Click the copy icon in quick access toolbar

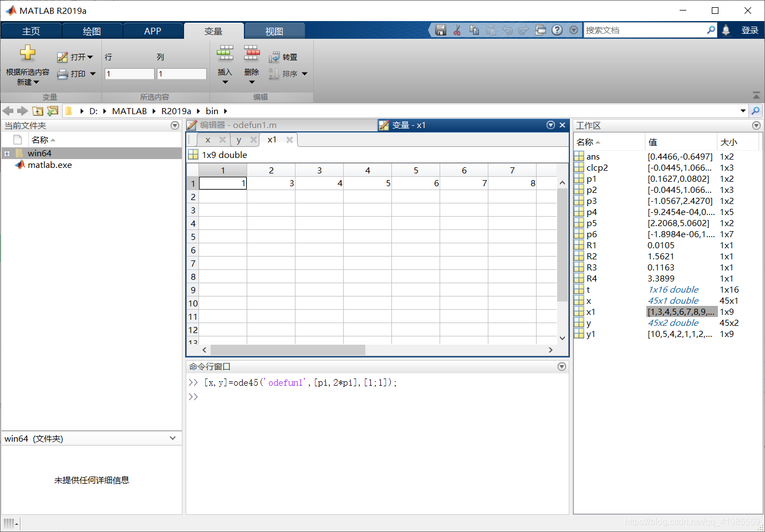474,30
